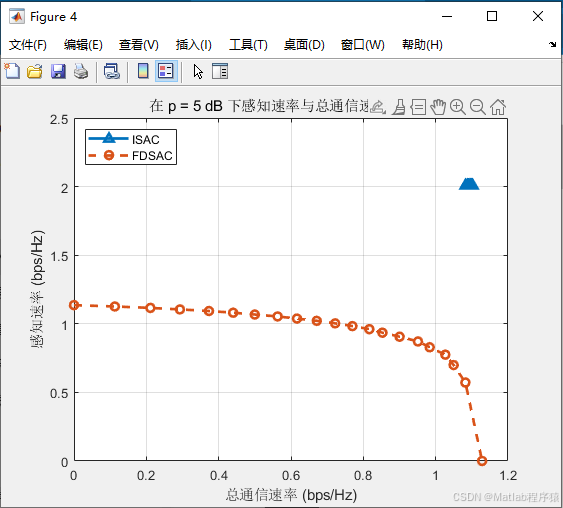Select the Edit Plot arrow tool

tap(198, 71)
